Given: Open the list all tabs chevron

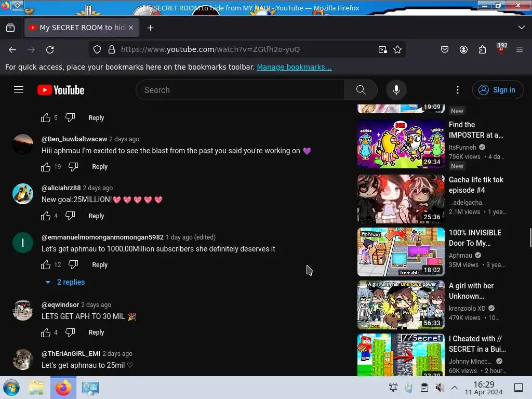Looking at the screenshot, I should pyautogui.click(x=522, y=28).
